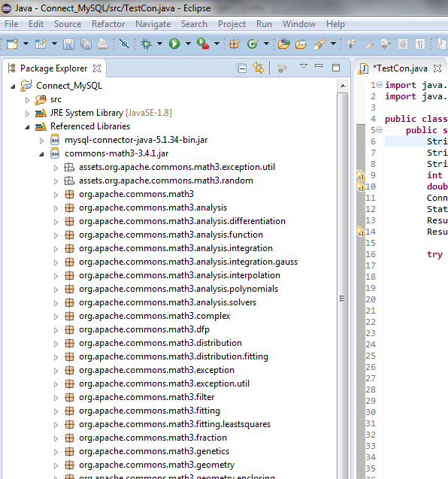Collapse the Connect_MySQL project node
This screenshot has height=479, width=448.
13,86
